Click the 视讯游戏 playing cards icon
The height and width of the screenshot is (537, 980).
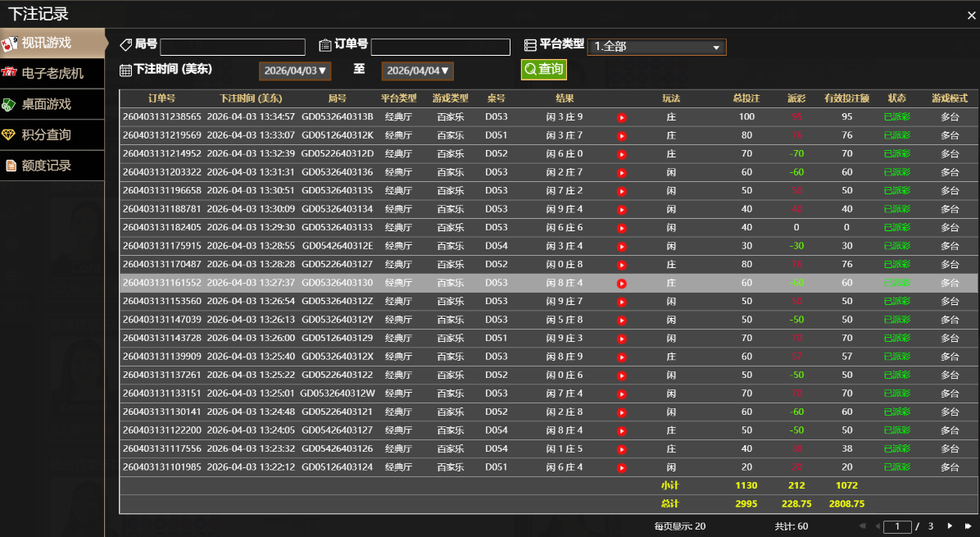pyautogui.click(x=10, y=43)
